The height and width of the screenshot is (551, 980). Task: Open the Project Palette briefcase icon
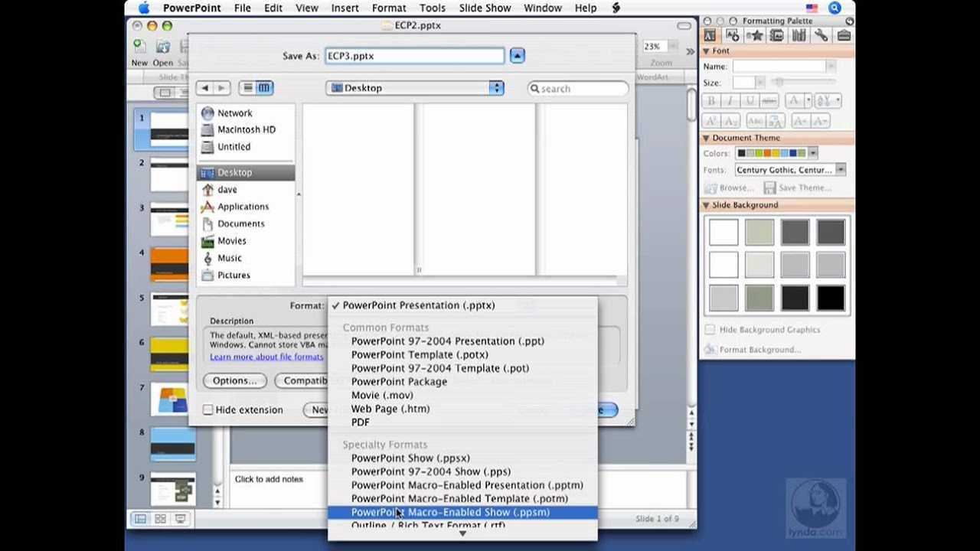click(844, 35)
